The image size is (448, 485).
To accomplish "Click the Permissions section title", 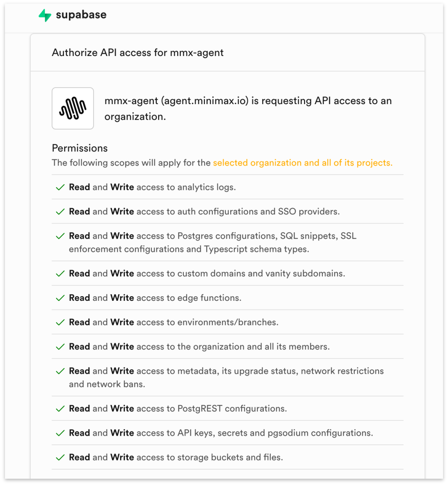I will [80, 148].
